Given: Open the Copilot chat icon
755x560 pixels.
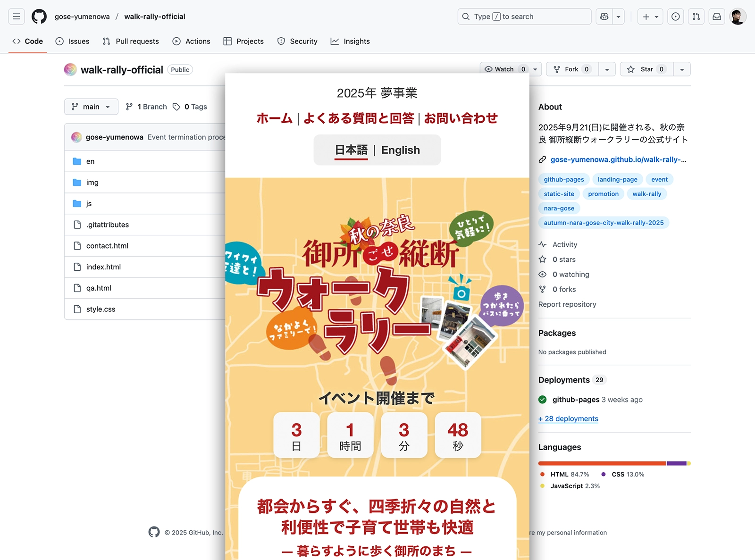Looking at the screenshot, I should tap(604, 17).
